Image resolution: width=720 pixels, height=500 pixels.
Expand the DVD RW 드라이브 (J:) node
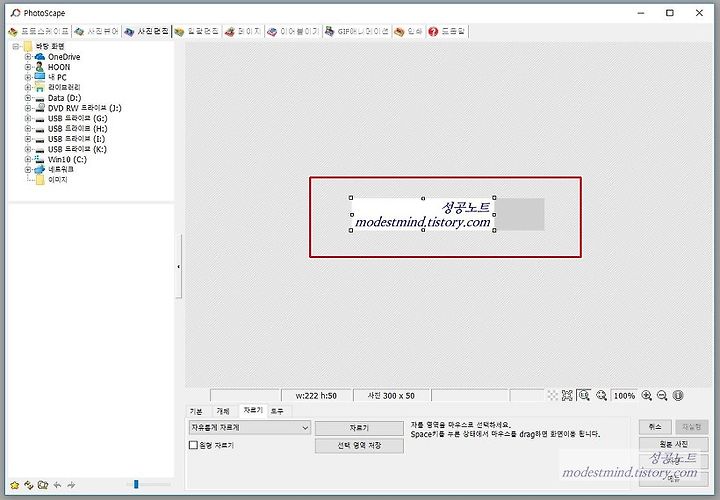tap(28, 108)
